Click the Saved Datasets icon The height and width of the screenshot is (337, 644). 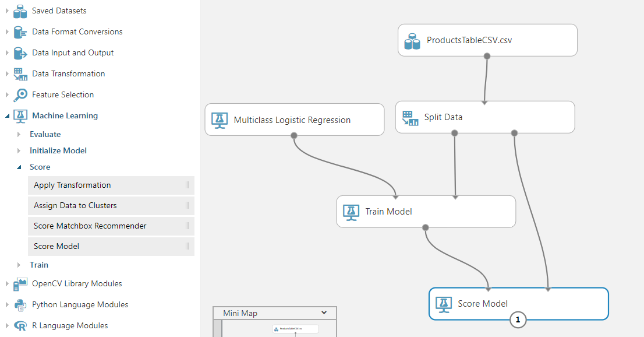pyautogui.click(x=20, y=10)
